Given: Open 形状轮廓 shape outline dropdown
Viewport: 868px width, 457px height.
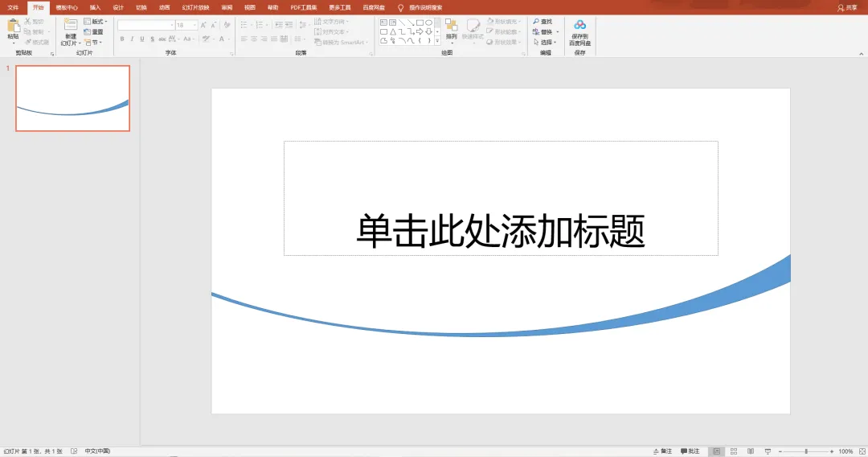Looking at the screenshot, I should click(504, 31).
